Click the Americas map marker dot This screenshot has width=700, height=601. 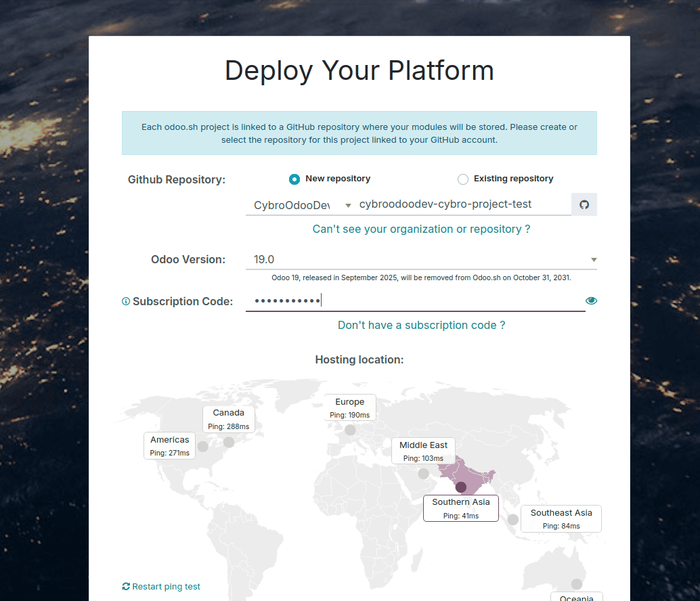tap(202, 446)
